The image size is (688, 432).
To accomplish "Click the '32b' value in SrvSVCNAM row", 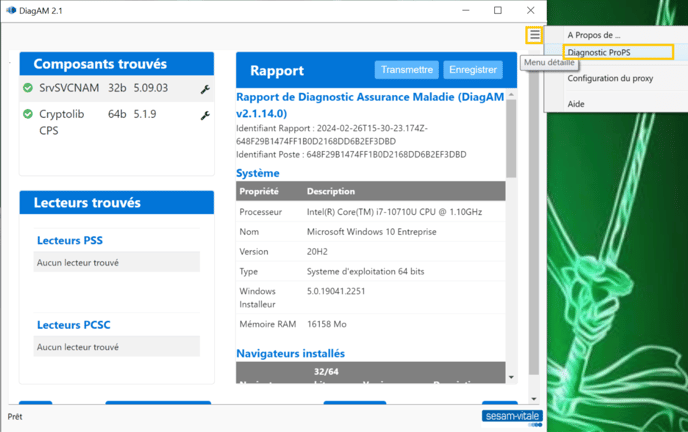I will (117, 88).
